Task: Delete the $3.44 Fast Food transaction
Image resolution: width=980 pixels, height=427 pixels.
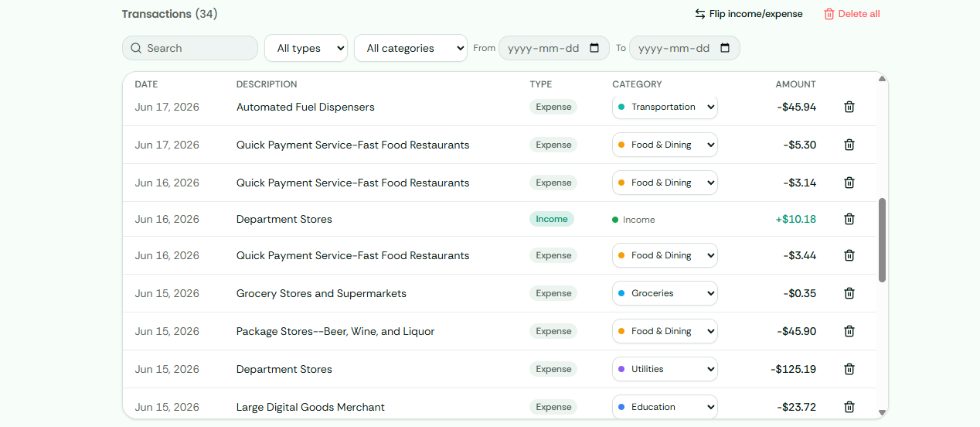Action: pos(849,255)
